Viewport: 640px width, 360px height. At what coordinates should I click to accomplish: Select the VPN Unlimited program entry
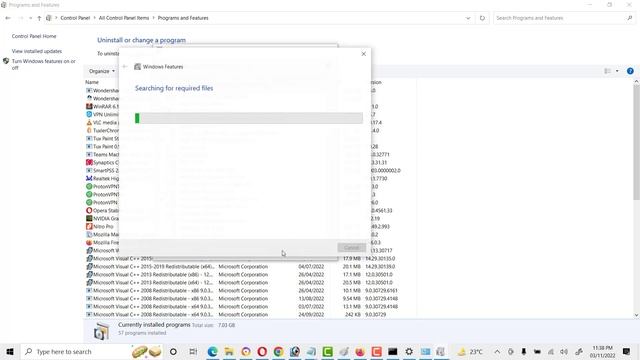click(102, 115)
